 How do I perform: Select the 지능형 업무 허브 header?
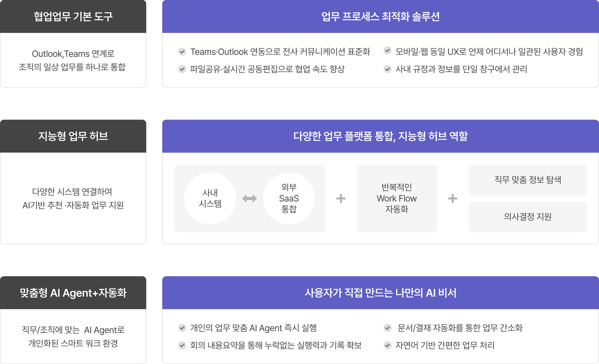click(73, 136)
